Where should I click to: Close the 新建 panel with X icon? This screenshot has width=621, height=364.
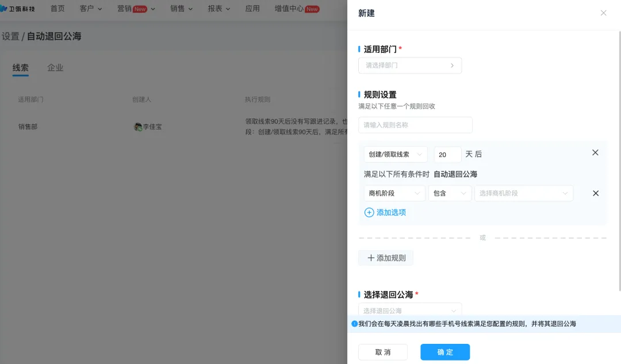tap(603, 13)
